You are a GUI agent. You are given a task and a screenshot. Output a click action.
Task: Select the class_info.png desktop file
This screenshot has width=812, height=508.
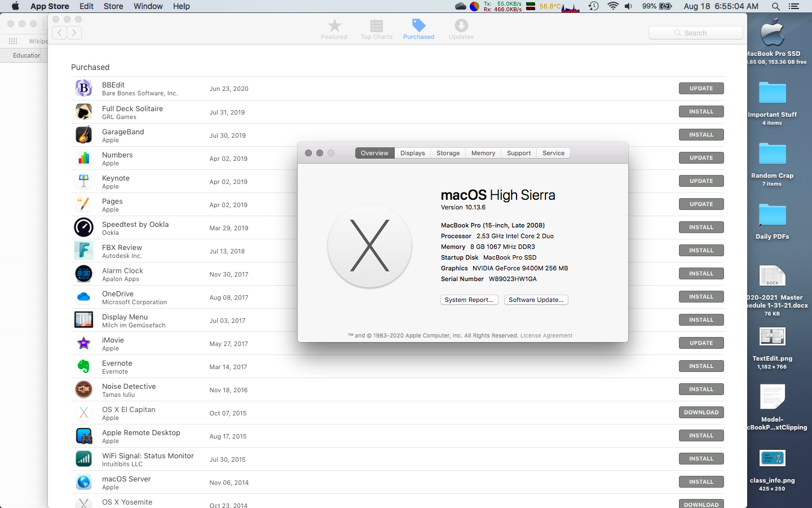pyautogui.click(x=773, y=458)
